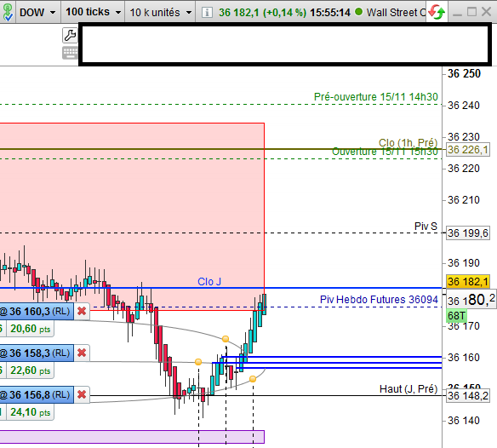497x448 pixels.
Task: Click the 36 250 axis label
Action: 464,73
